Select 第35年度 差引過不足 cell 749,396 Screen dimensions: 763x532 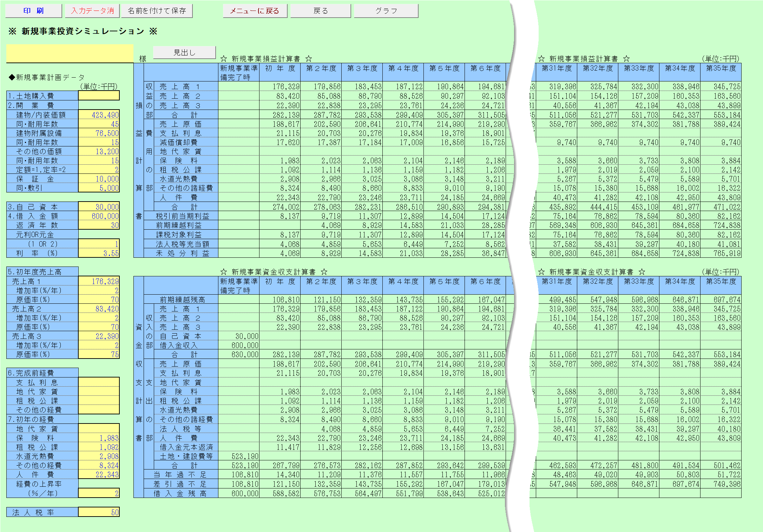(x=721, y=484)
